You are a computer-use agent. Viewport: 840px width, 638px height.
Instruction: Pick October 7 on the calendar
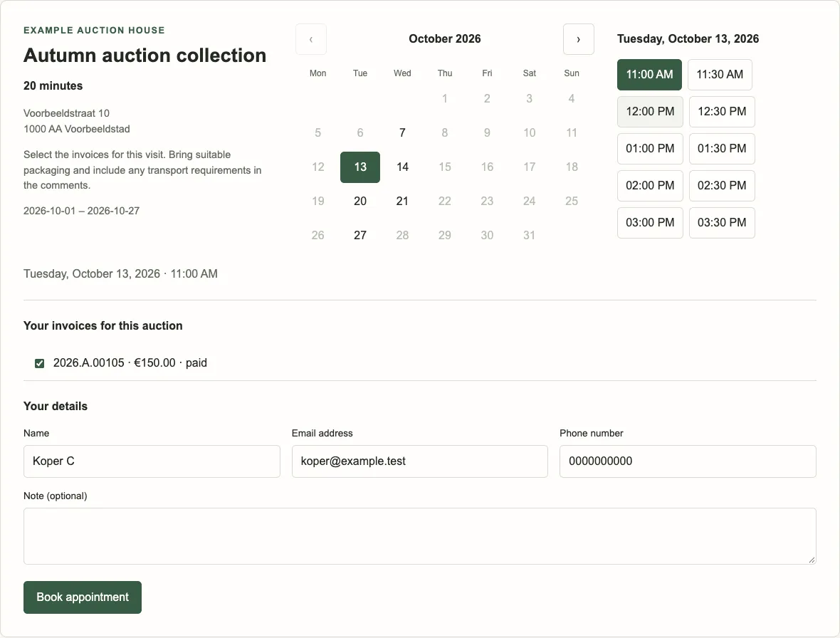(x=402, y=133)
